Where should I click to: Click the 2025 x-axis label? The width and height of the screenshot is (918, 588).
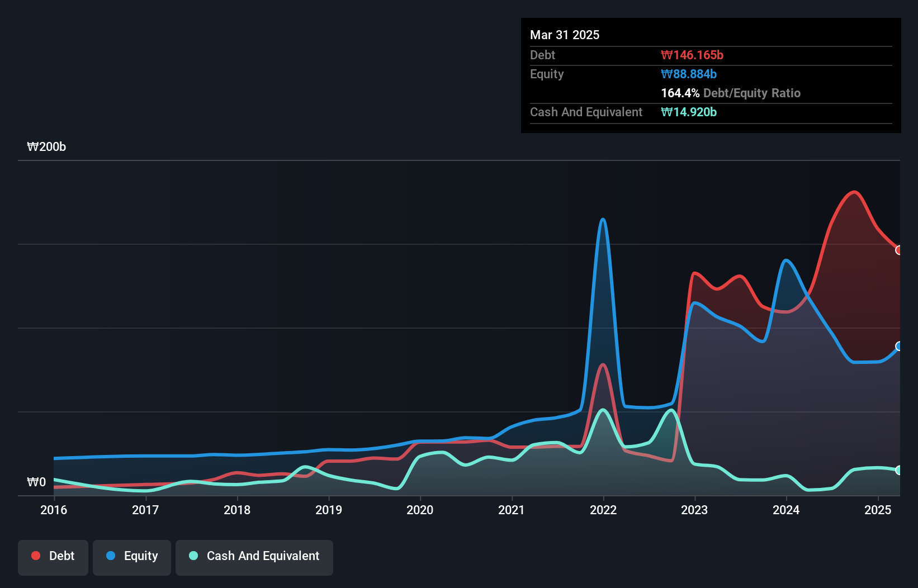(878, 510)
